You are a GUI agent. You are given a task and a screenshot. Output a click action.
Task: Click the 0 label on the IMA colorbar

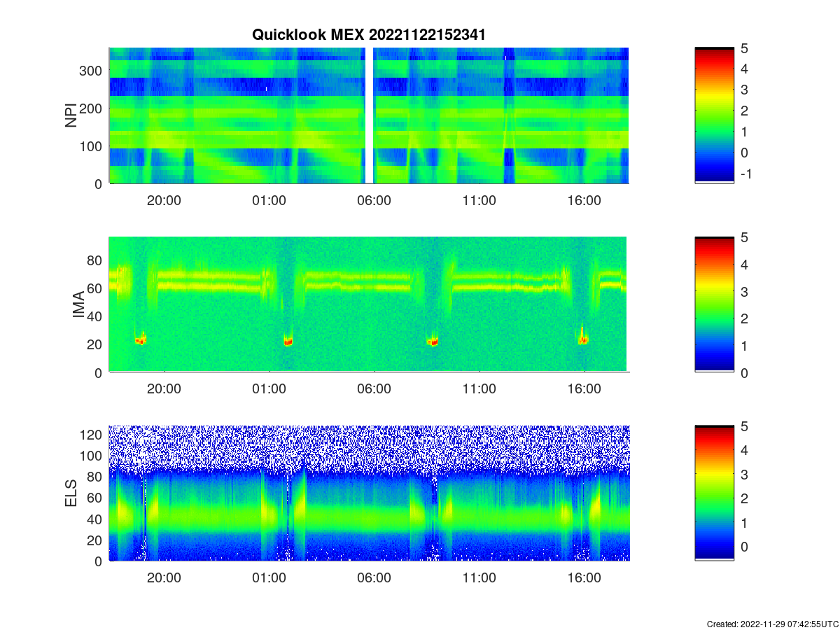tap(744, 372)
